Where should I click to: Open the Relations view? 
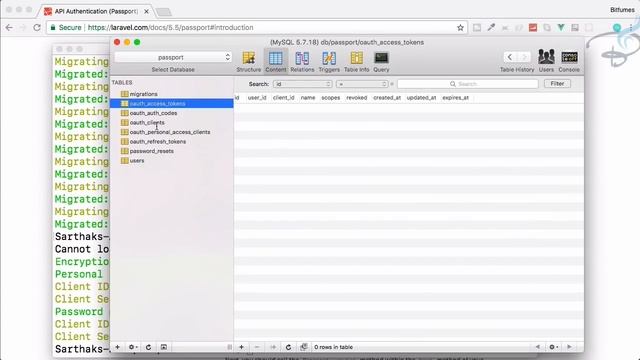pyautogui.click(x=302, y=62)
